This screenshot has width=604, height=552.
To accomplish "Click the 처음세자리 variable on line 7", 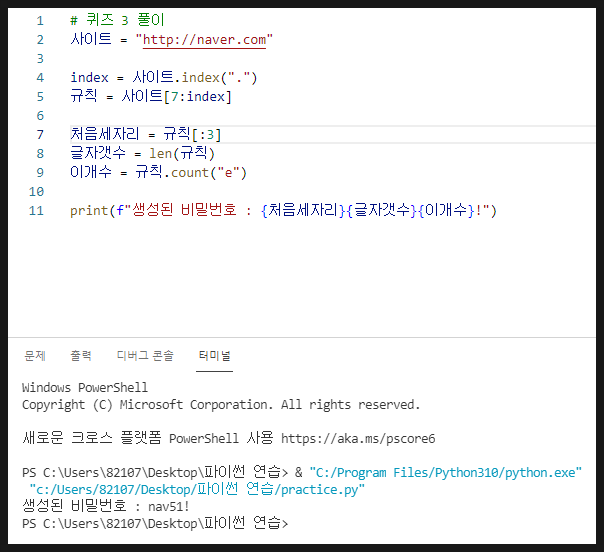I will [x=104, y=134].
